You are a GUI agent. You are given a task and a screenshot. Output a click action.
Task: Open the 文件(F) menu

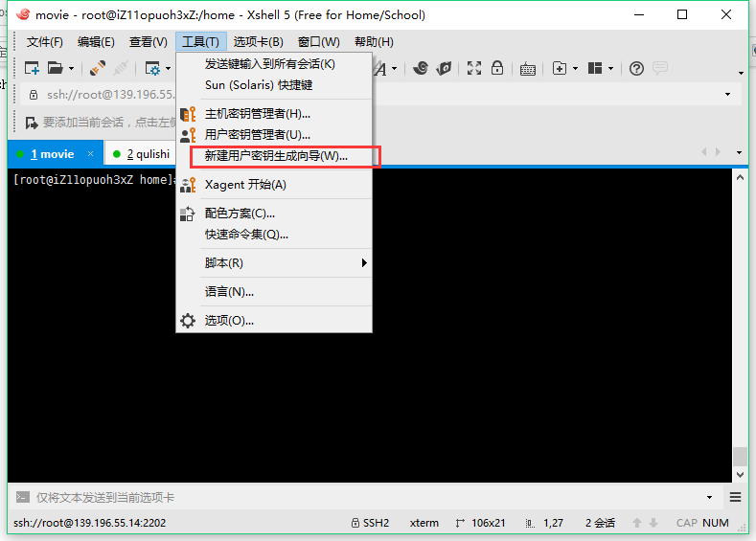(x=44, y=42)
